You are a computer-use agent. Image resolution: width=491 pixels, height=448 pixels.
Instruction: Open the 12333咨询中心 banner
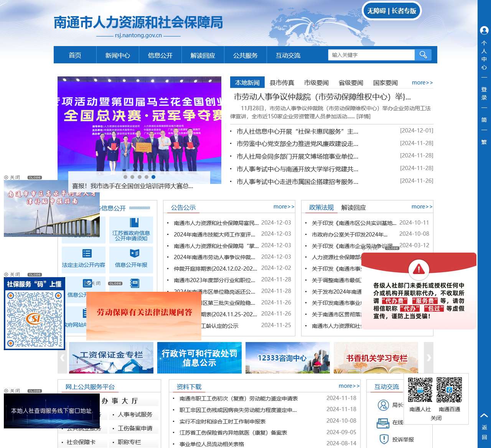pos(288,358)
